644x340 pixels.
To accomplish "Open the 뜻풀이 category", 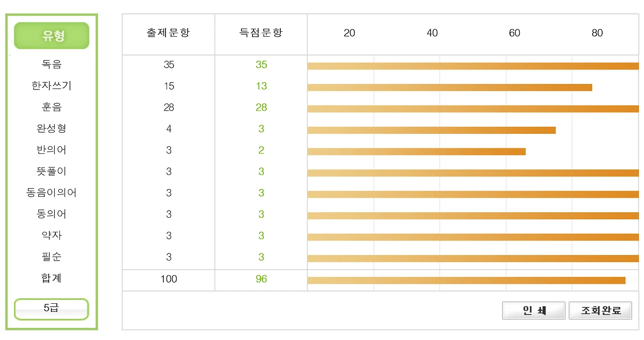I will coord(50,171).
